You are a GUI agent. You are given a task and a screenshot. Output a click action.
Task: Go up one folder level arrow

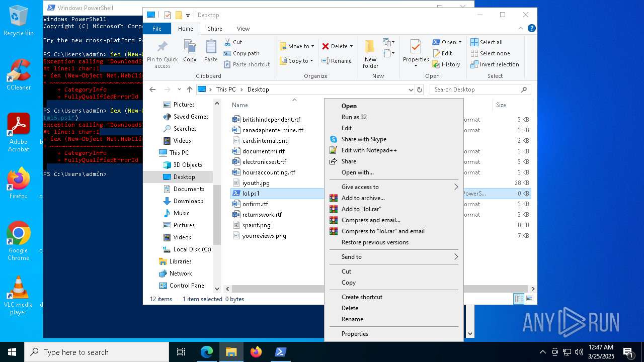tap(190, 89)
